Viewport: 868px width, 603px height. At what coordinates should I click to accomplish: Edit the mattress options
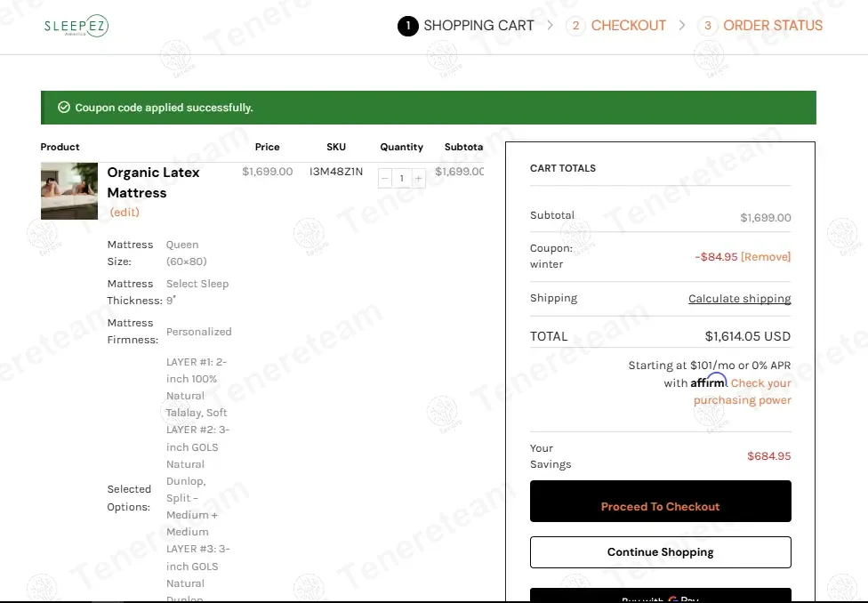125,213
